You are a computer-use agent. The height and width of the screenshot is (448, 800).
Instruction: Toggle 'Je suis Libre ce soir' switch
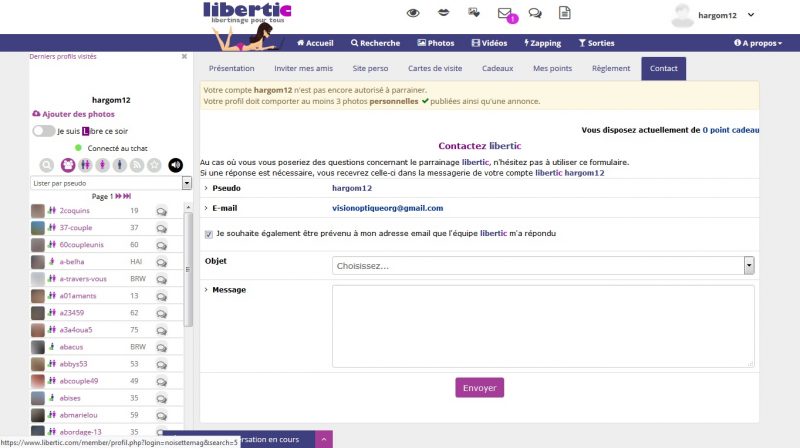[43, 131]
